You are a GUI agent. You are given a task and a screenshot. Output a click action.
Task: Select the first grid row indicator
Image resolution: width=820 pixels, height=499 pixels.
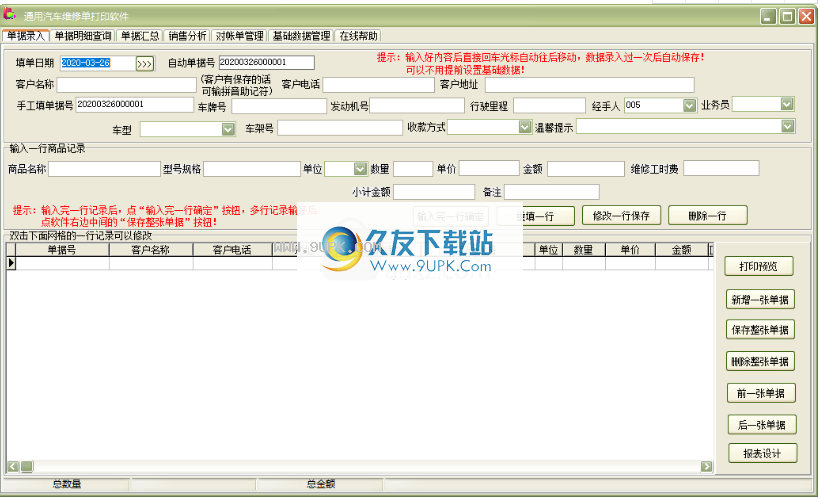click(11, 263)
